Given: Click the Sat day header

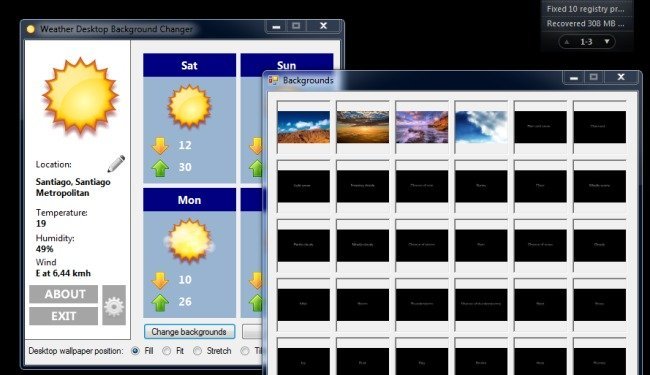Looking at the screenshot, I should click(189, 65).
